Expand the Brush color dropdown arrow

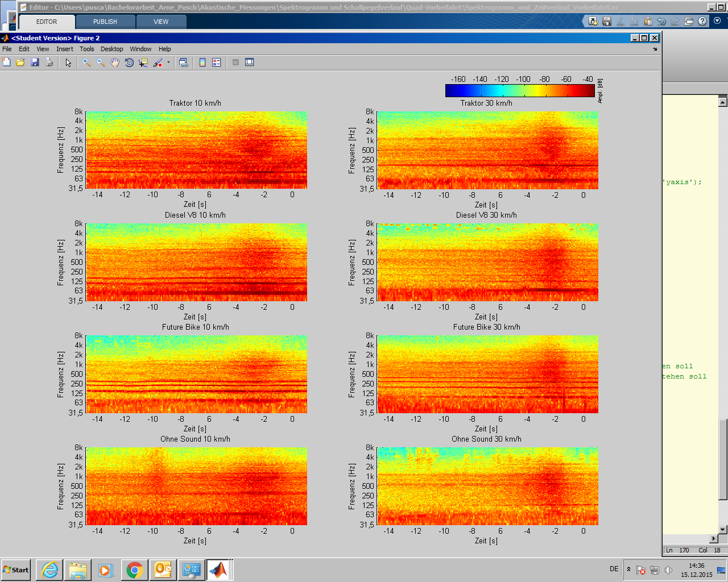pyautogui.click(x=168, y=63)
